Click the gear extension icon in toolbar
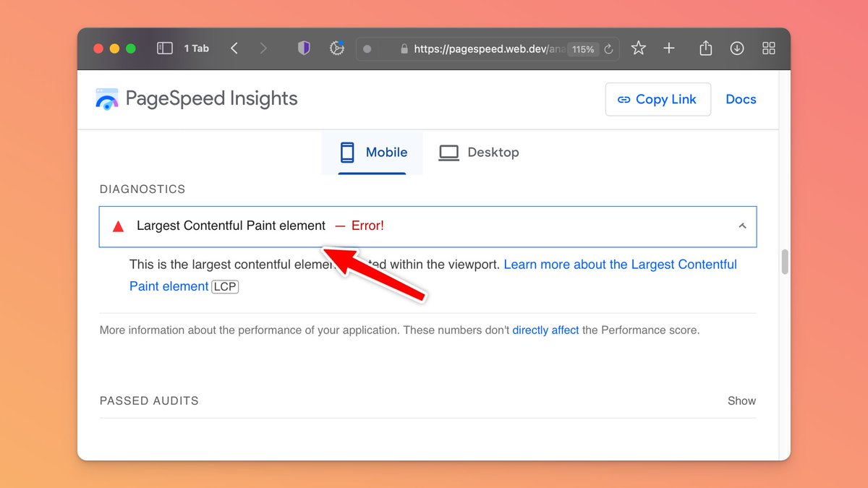868x488 pixels. (336, 48)
